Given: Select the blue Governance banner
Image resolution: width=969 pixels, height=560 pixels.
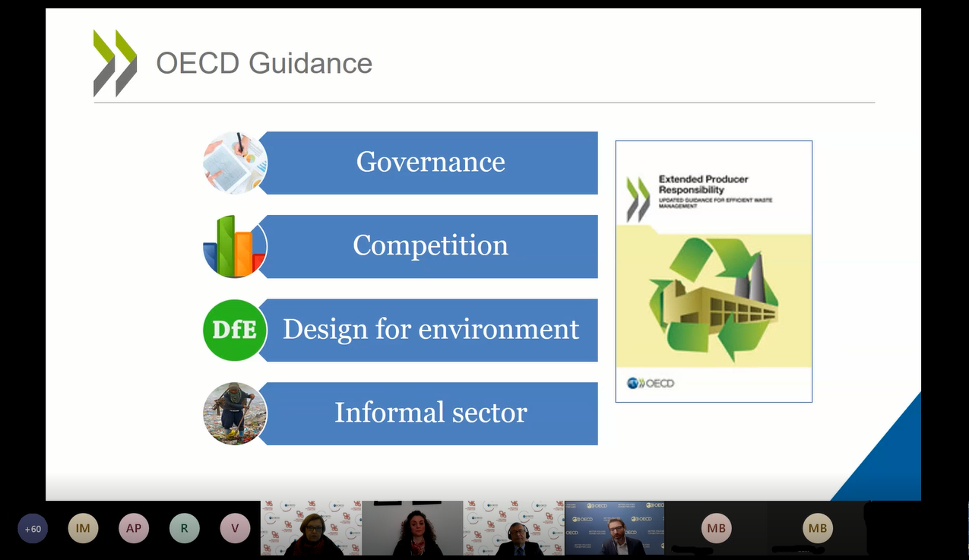Looking at the screenshot, I should tap(430, 163).
